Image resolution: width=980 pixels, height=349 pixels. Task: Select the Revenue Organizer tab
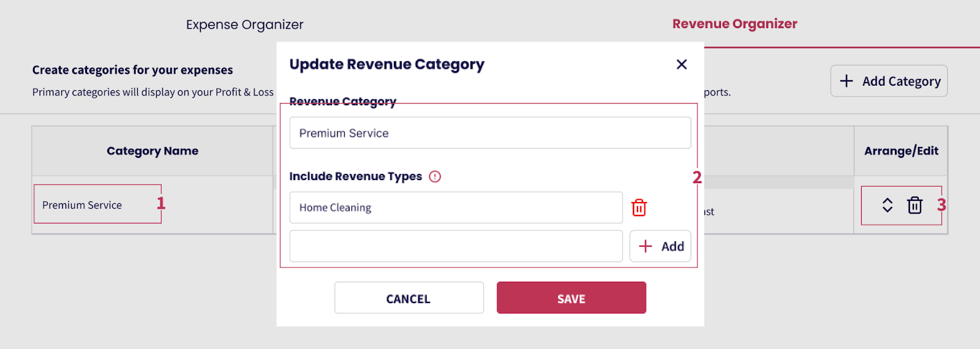(734, 24)
